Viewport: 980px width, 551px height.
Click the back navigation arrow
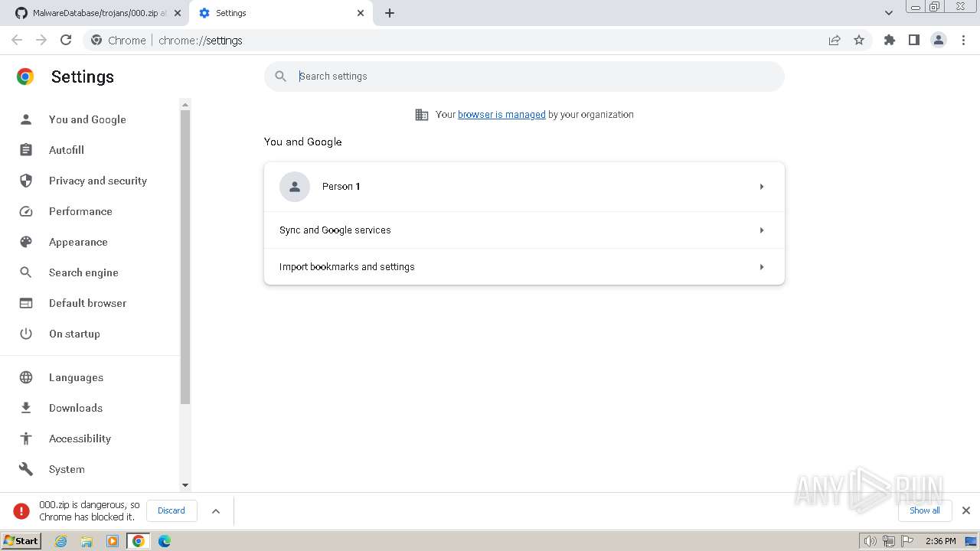17,40
